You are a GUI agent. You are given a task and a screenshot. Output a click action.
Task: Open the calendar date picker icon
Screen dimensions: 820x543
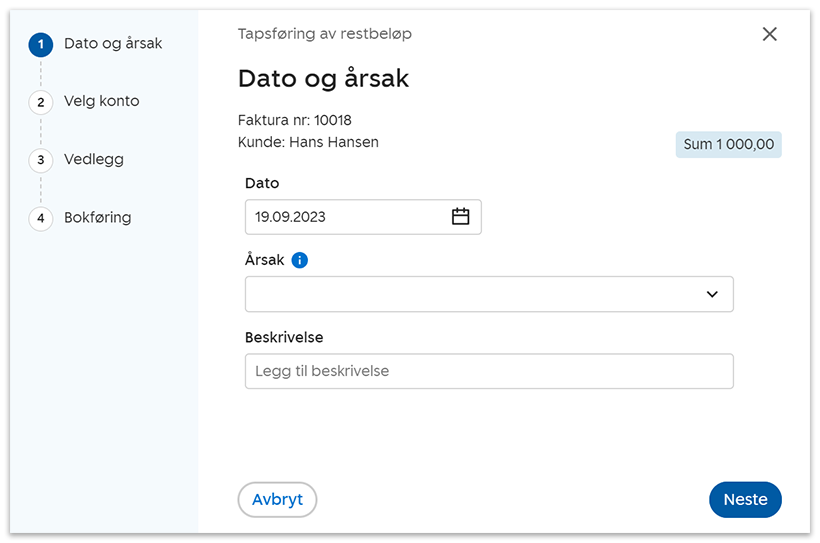click(460, 217)
